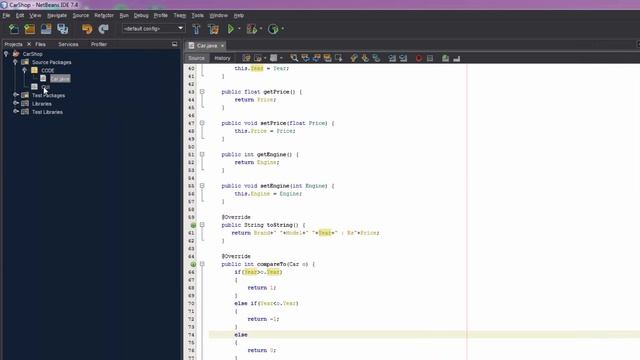The height and width of the screenshot is (360, 640).
Task: Open the Profile menu
Action: click(x=160, y=16)
